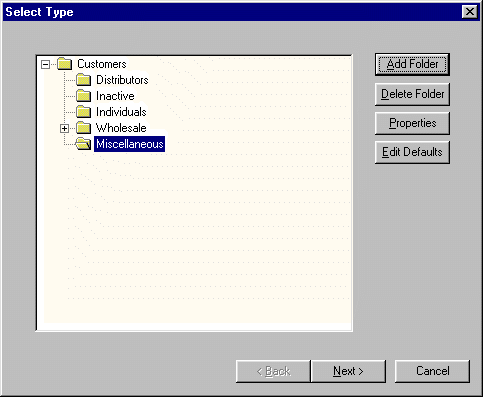Screen dimensions: 484x398
Task: Click the Customers root folder icon
Action: (x=65, y=64)
